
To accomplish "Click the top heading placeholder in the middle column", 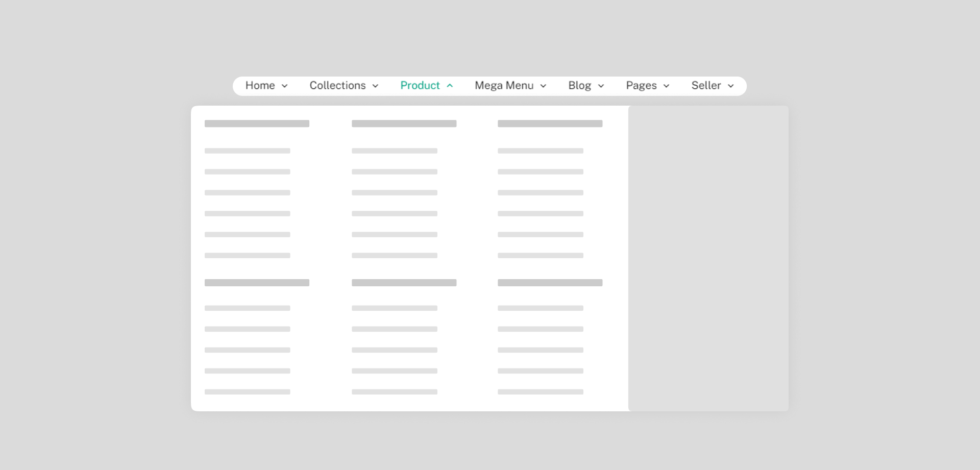I will pos(404,123).
